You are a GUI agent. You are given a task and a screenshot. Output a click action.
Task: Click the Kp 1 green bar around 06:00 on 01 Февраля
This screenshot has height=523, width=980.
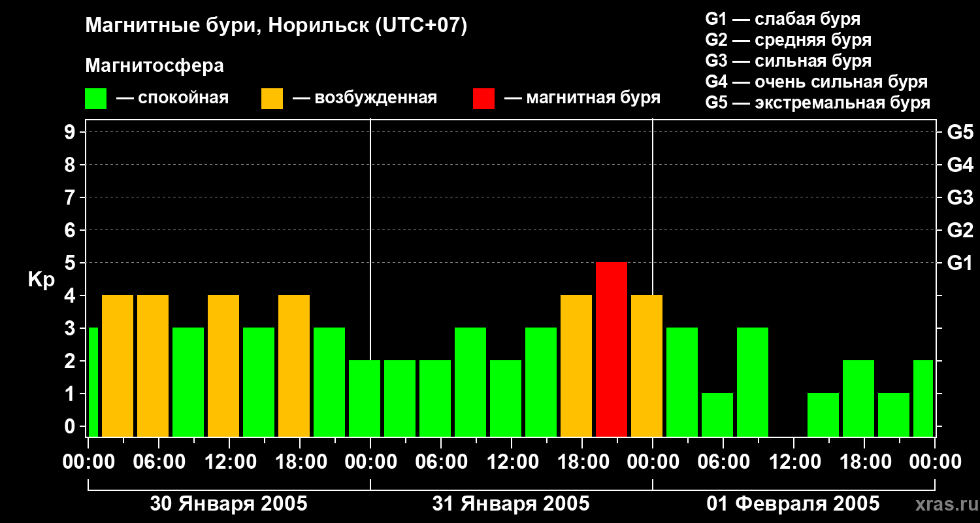click(x=717, y=414)
